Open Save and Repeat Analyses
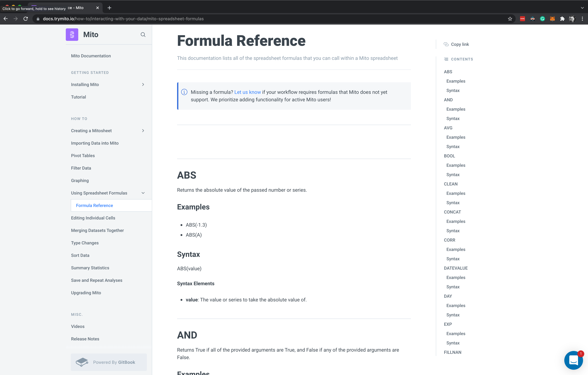588x375 pixels. [x=97, y=280]
